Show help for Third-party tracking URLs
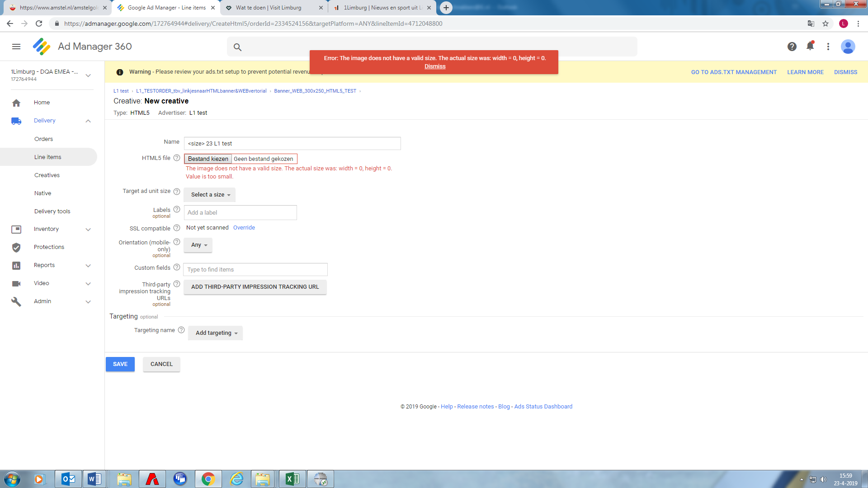Screen dimensions: 868x488 point(177,284)
